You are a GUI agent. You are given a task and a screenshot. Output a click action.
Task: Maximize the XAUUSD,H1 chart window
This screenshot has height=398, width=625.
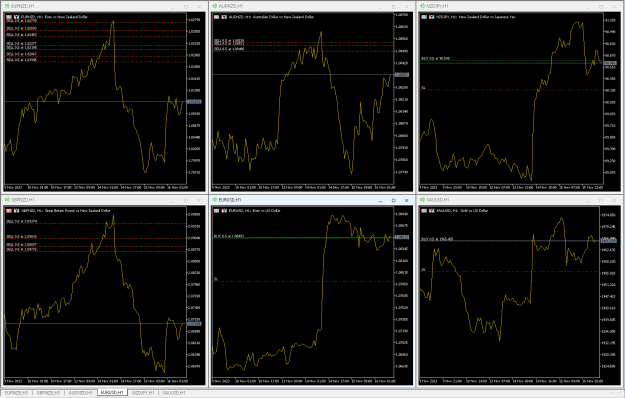(601, 200)
